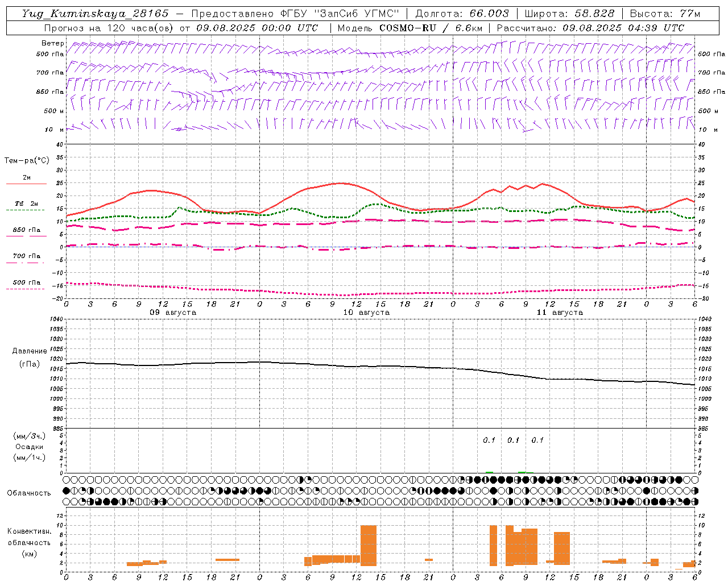Select the Модель COSMO-RU / 6.6км label
This screenshot has width=728, height=582.
[410, 28]
